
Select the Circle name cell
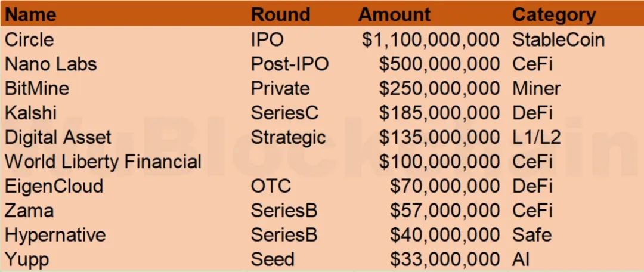pos(29,39)
